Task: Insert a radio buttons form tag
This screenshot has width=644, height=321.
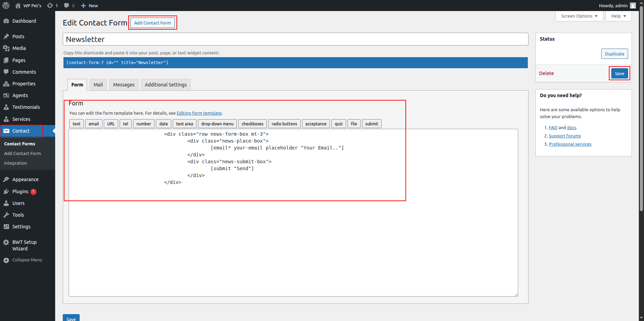Action: point(284,124)
